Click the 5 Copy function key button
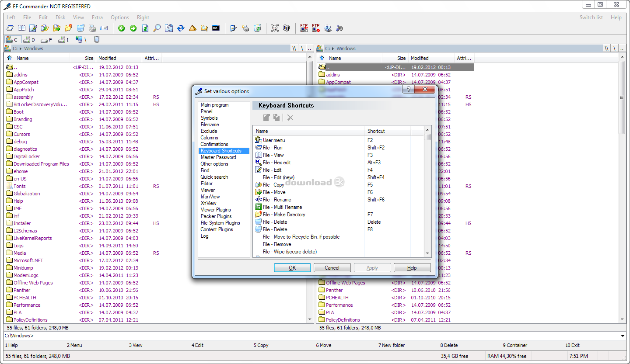 pos(261,345)
